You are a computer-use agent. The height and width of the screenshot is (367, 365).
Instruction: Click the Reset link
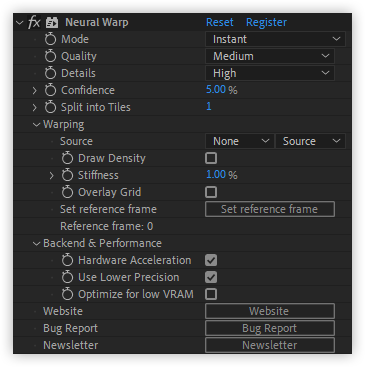[x=220, y=22]
